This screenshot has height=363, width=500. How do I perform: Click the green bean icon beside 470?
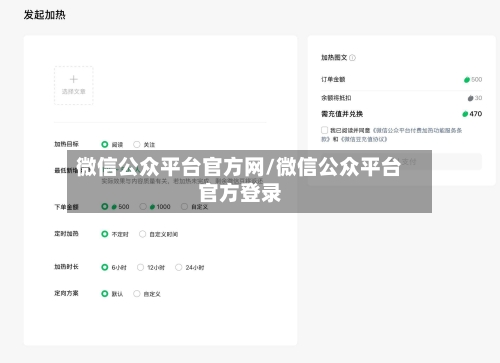tap(465, 114)
